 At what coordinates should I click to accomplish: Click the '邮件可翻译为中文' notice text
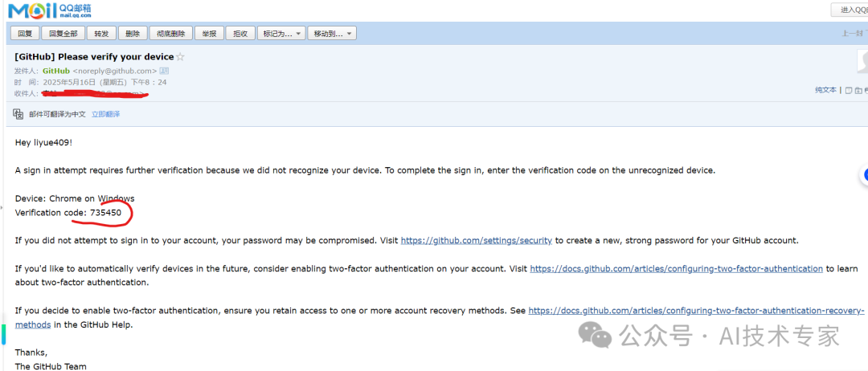58,115
